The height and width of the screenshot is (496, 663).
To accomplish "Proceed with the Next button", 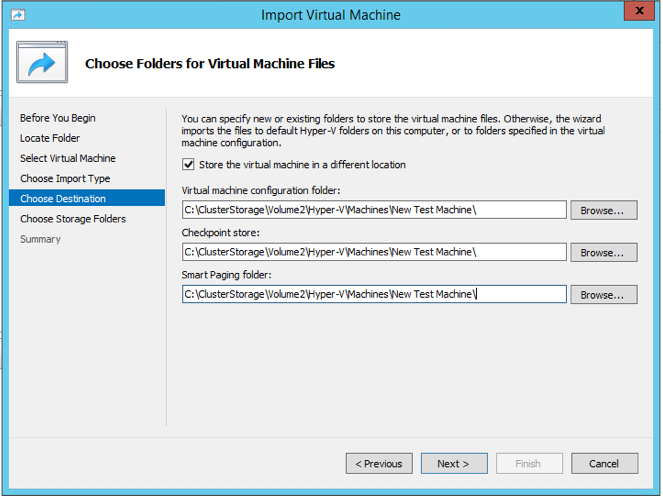I will tap(453, 464).
